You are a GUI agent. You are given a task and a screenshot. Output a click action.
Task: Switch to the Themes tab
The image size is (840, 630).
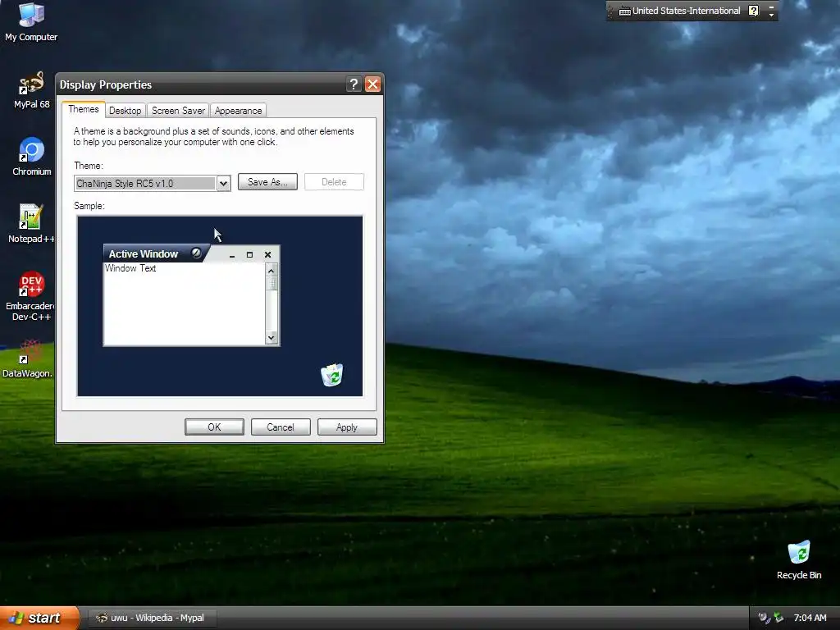pyautogui.click(x=84, y=109)
